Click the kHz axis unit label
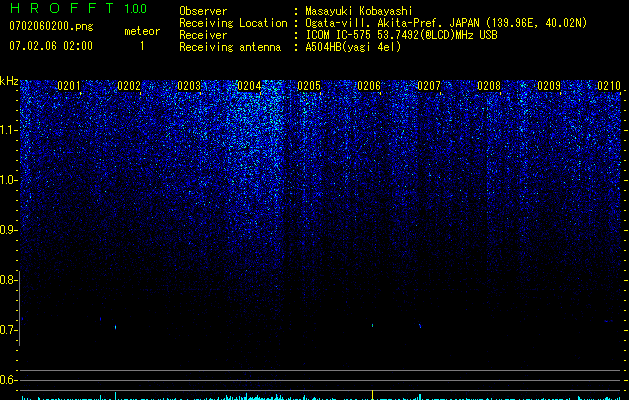 coord(9,81)
